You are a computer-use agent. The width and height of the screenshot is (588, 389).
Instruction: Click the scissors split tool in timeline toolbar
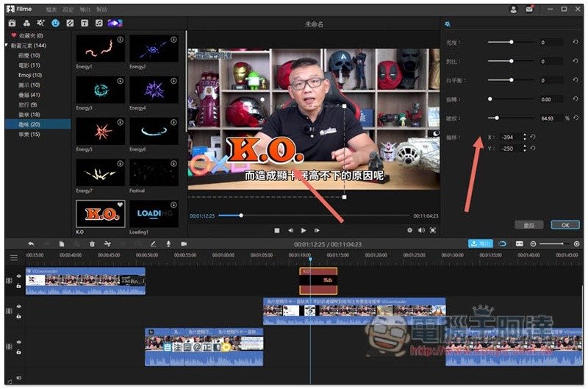107,243
